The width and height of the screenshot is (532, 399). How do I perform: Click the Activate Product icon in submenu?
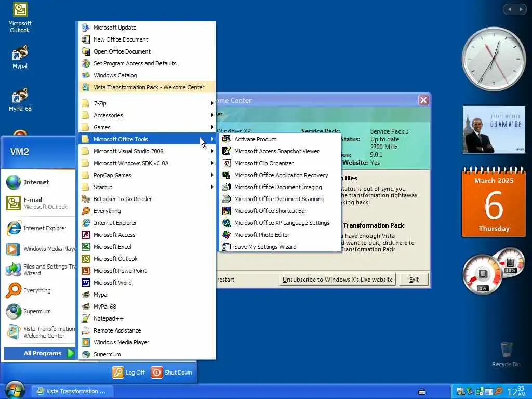coord(227,139)
